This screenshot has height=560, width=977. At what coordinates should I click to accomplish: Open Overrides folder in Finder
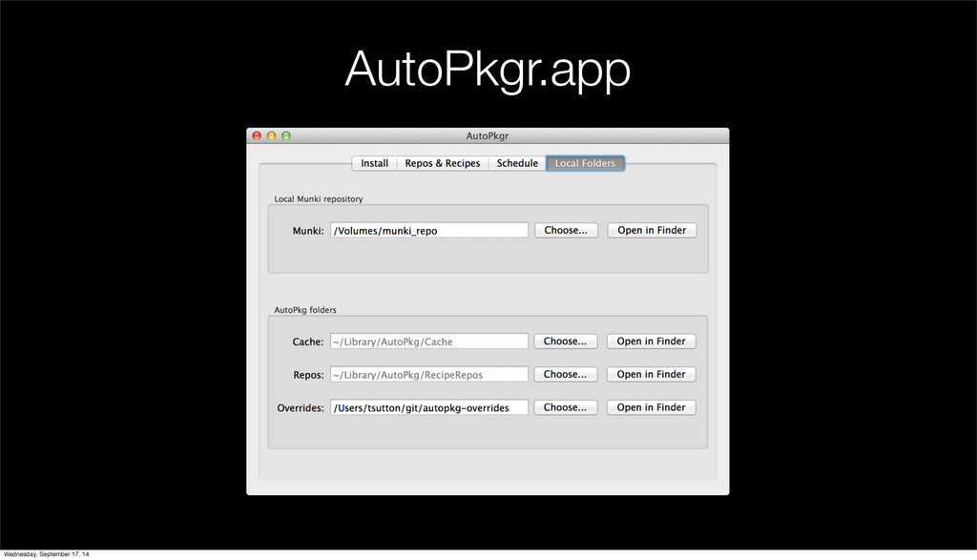click(651, 407)
